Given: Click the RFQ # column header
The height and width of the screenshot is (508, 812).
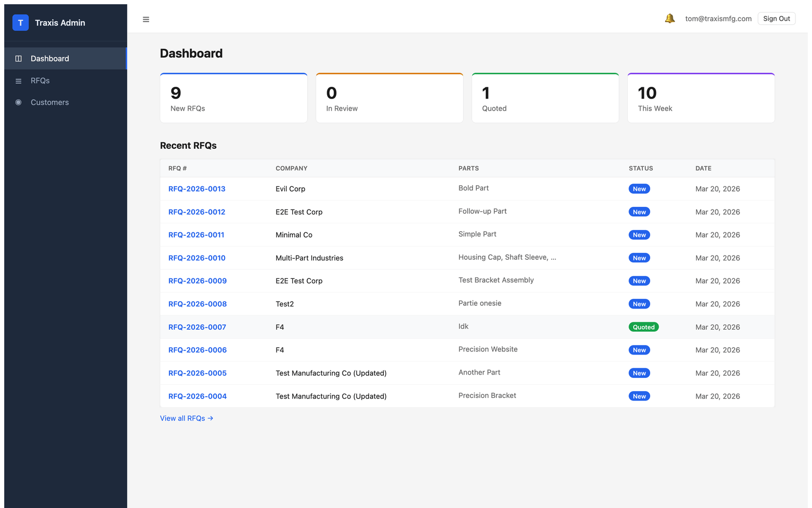Looking at the screenshot, I should pos(178,169).
